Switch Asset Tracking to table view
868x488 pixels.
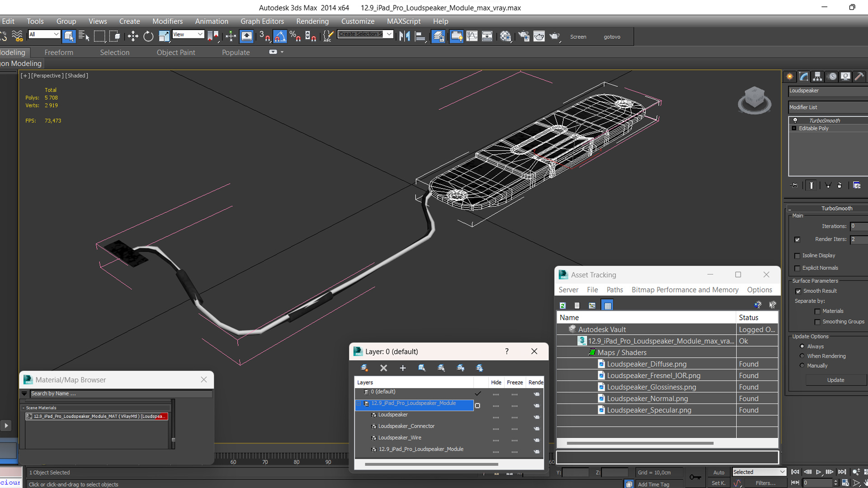(608, 305)
